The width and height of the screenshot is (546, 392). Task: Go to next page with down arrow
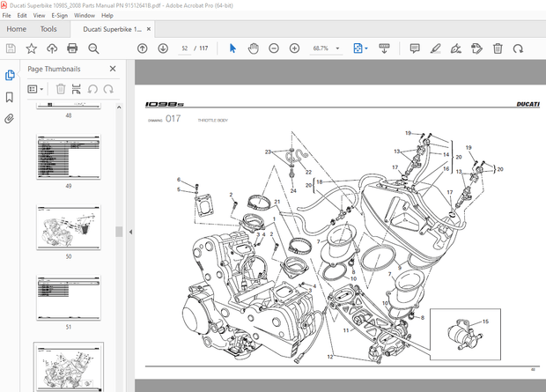pos(163,48)
